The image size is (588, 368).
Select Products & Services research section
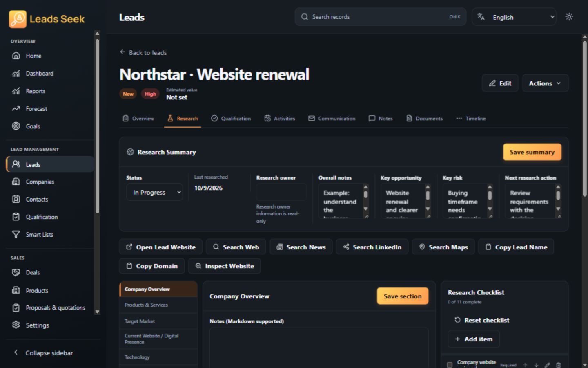pyautogui.click(x=158, y=305)
